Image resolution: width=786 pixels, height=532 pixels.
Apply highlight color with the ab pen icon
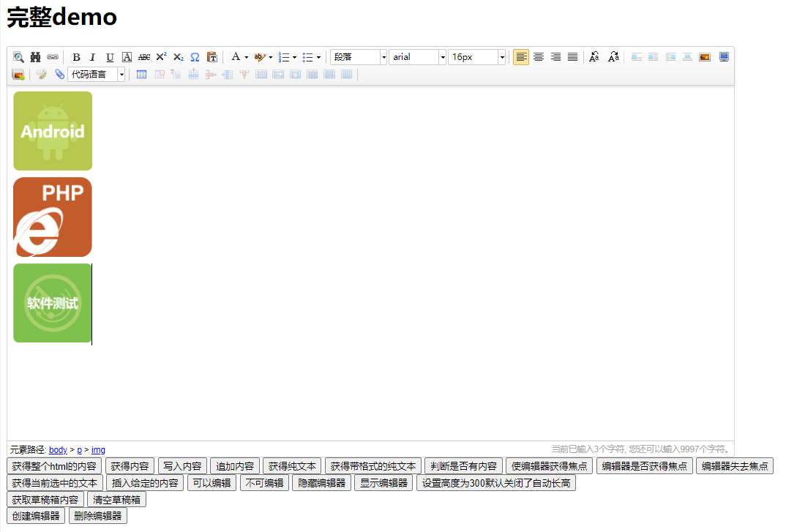point(260,57)
